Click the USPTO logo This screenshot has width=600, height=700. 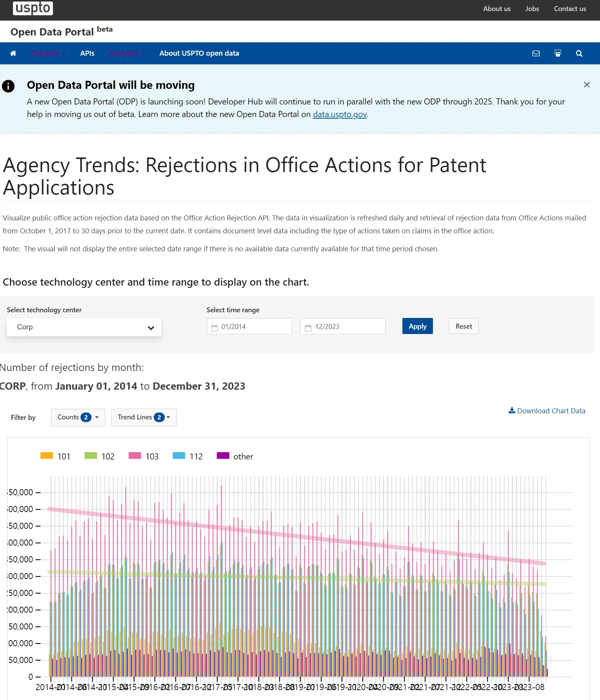pos(33,8)
